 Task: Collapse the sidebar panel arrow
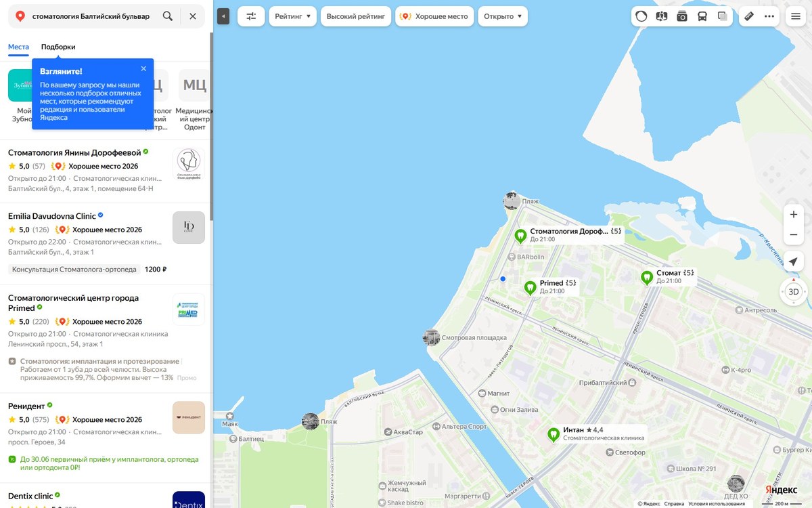click(223, 16)
